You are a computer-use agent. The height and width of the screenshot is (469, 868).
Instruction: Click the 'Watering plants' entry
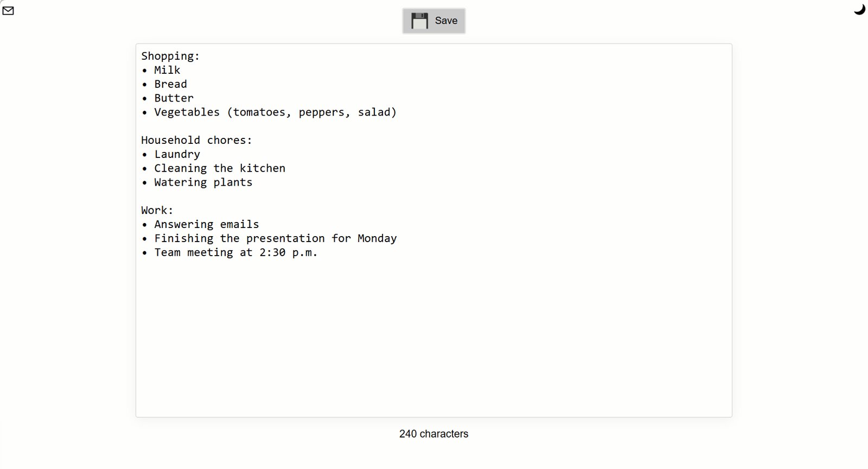point(203,182)
